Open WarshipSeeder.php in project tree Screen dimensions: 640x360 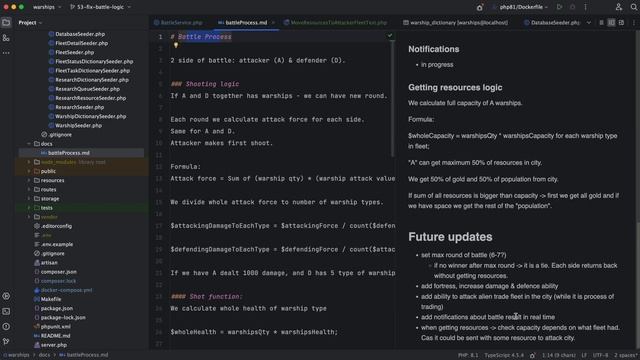tap(78, 125)
